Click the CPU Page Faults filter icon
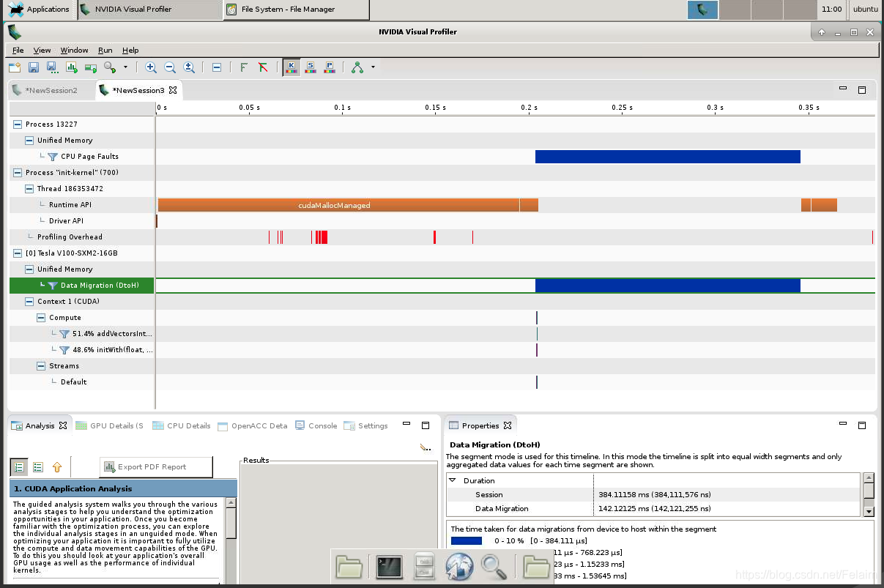 pyautogui.click(x=53, y=157)
